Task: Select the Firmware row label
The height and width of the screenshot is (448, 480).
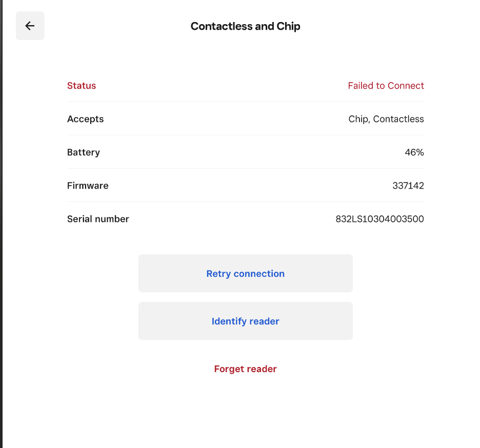Action: click(88, 186)
